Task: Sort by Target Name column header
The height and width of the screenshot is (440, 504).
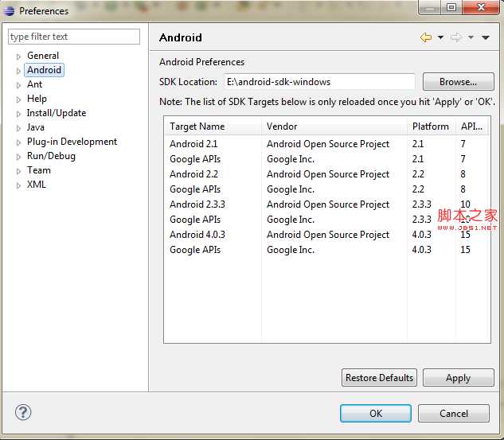Action: [213, 127]
